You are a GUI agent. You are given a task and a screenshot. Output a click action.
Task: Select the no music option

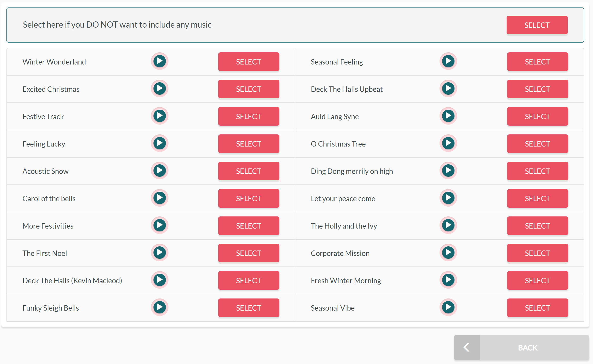[537, 25]
